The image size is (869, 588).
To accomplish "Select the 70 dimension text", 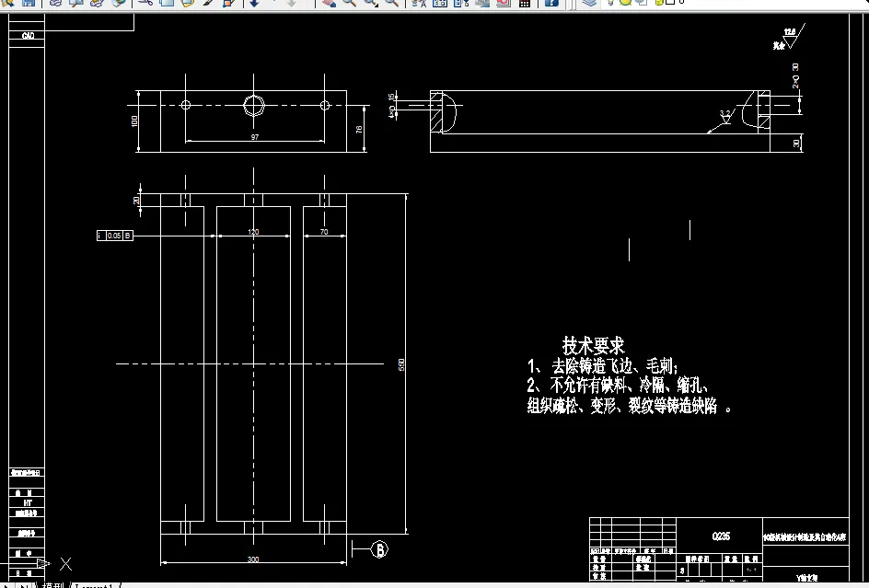I will [324, 232].
